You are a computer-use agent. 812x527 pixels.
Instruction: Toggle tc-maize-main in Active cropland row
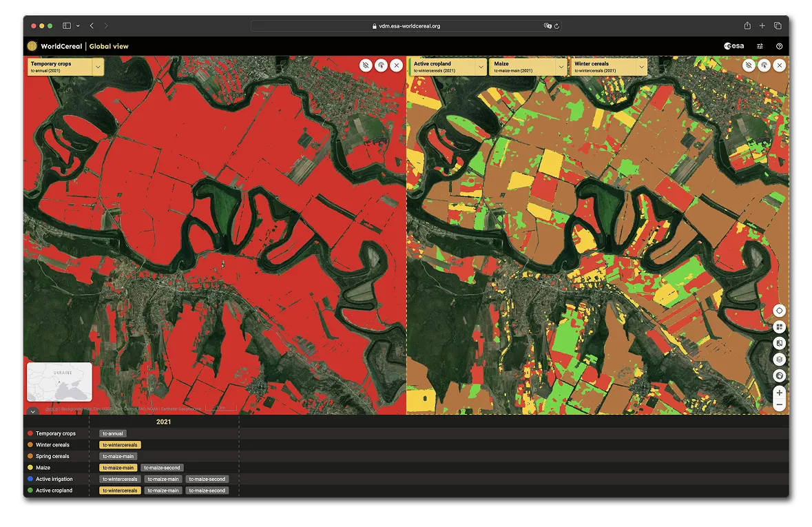[163, 490]
